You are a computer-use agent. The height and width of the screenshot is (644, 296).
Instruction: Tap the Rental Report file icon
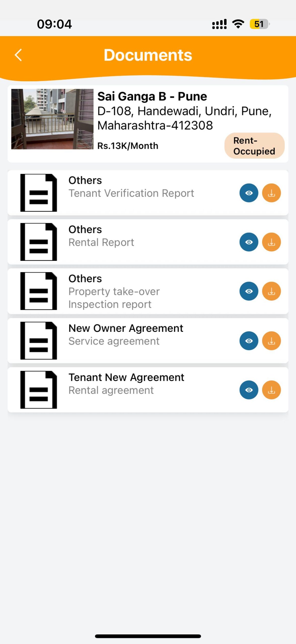point(38,242)
